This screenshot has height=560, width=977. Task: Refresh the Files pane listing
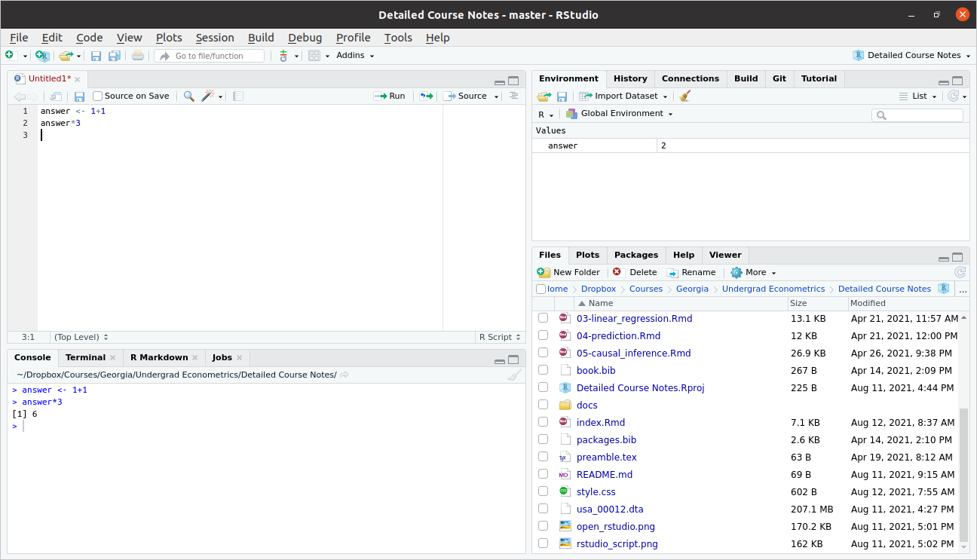point(960,272)
